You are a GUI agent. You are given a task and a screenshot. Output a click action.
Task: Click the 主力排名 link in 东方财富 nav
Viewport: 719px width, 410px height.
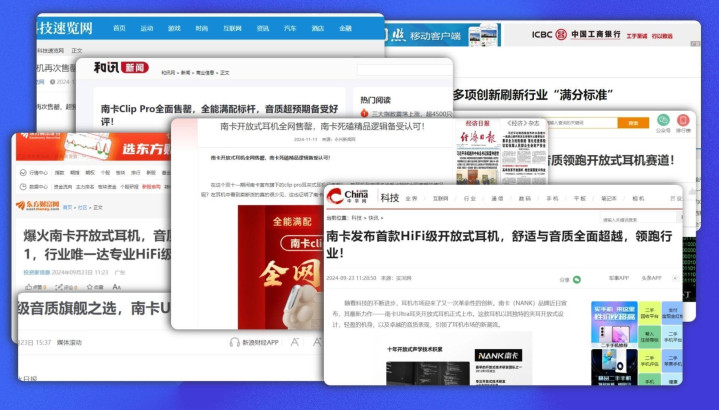pos(85,187)
